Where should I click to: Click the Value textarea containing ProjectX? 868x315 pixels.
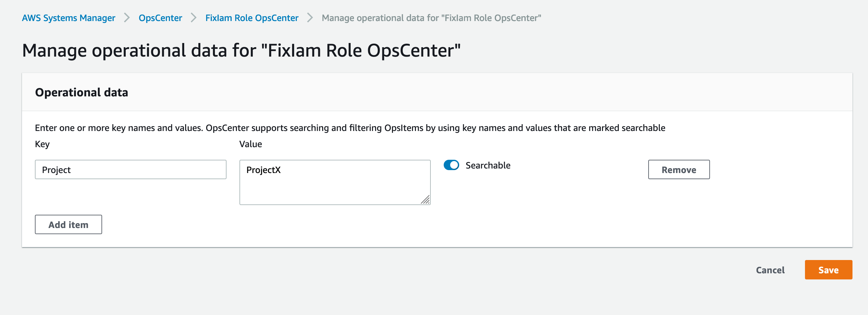335,182
